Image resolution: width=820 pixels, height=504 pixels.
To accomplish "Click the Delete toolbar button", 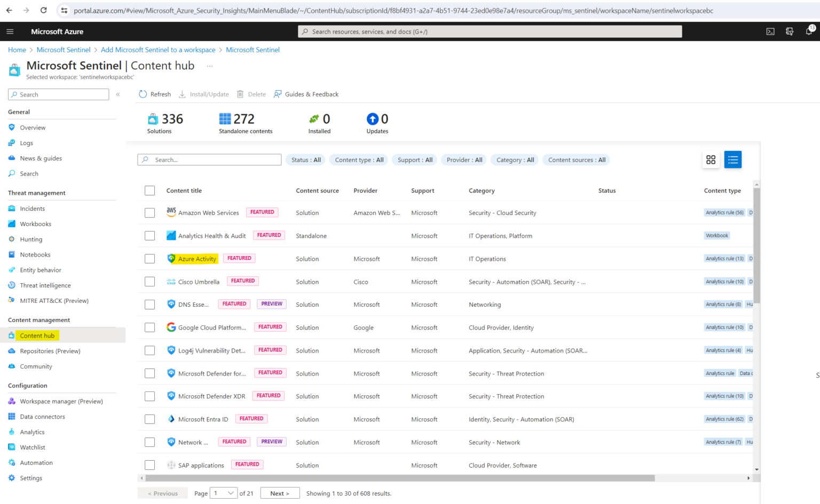I will point(251,94).
